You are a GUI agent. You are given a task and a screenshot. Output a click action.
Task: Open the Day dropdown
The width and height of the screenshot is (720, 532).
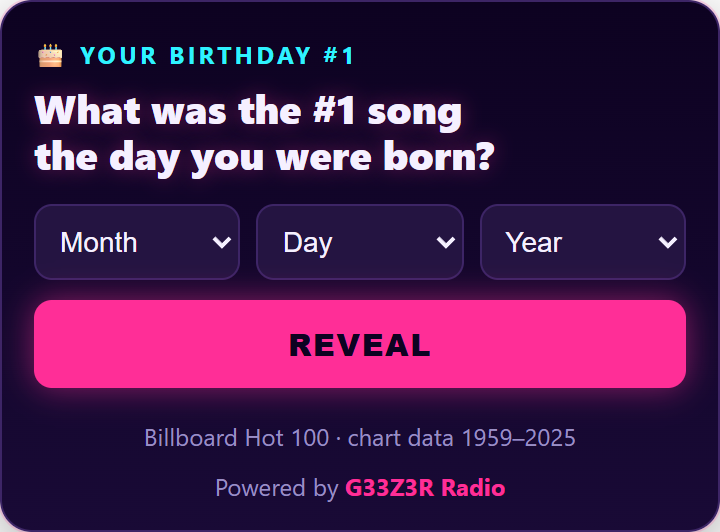tap(360, 242)
